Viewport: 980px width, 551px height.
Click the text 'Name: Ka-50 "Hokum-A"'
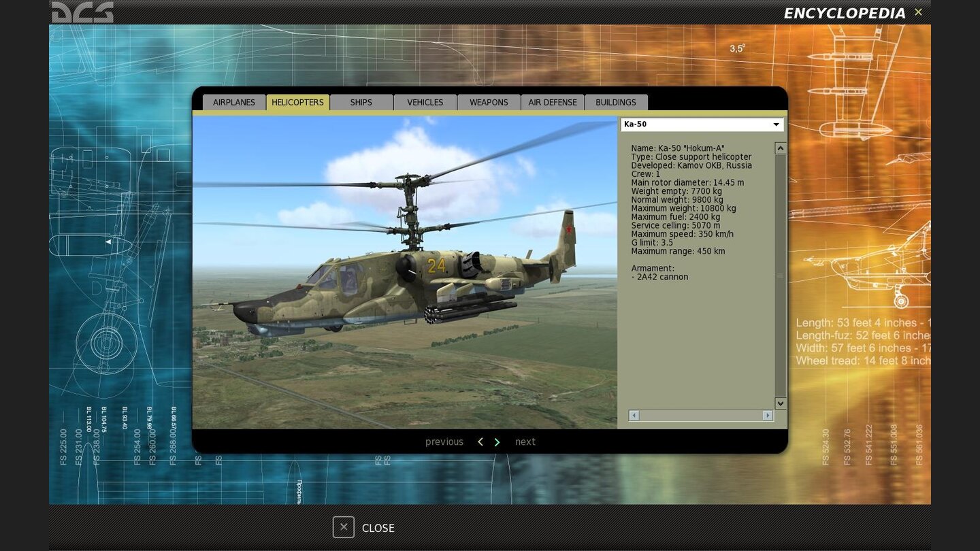678,148
